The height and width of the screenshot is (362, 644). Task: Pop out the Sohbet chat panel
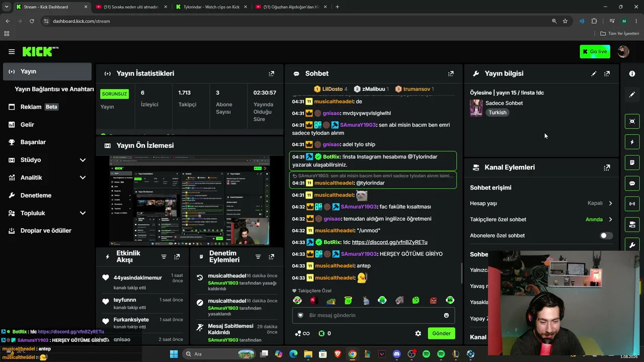[x=451, y=73]
